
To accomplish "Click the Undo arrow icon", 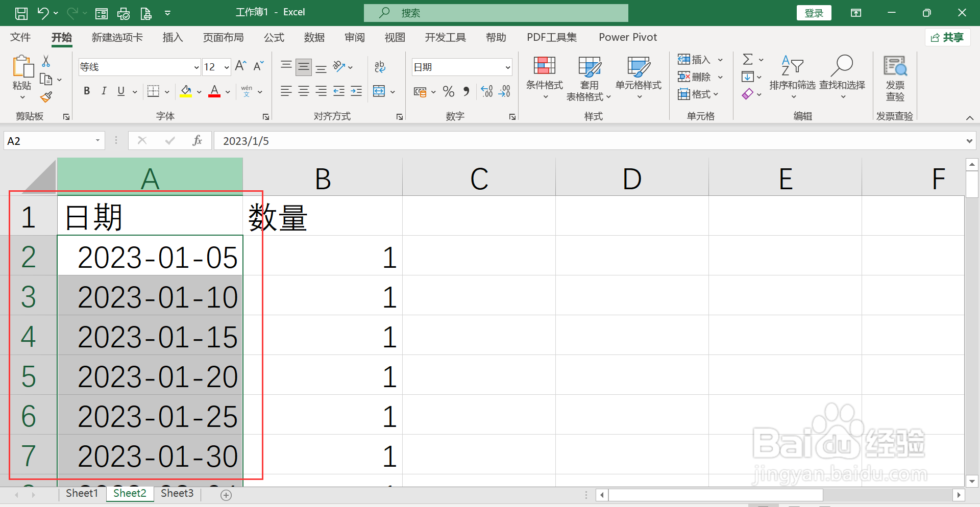I will 43,13.
